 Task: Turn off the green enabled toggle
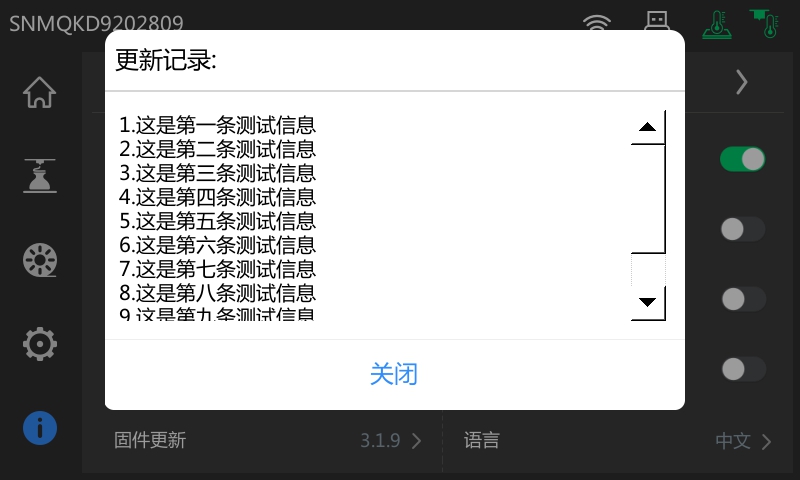742,159
